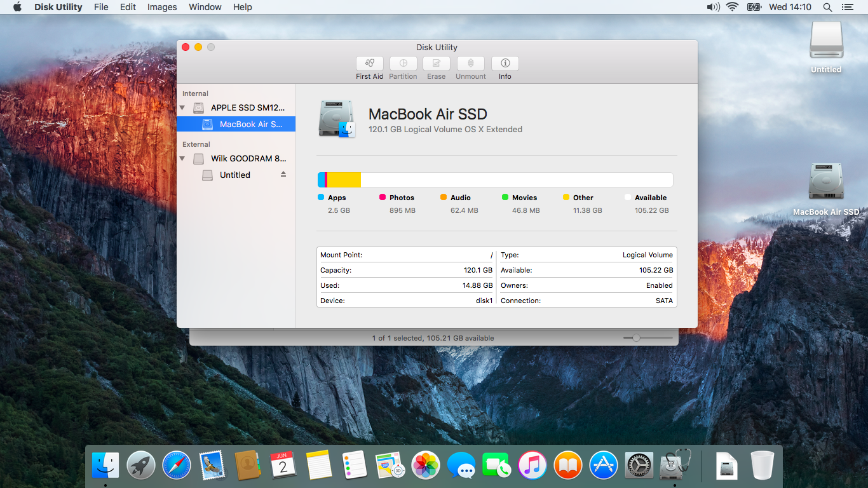Click the Unmount toolbar button

471,64
